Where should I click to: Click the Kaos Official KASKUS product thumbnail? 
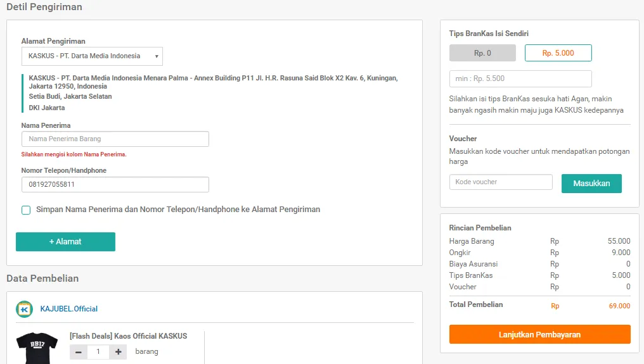(37, 348)
